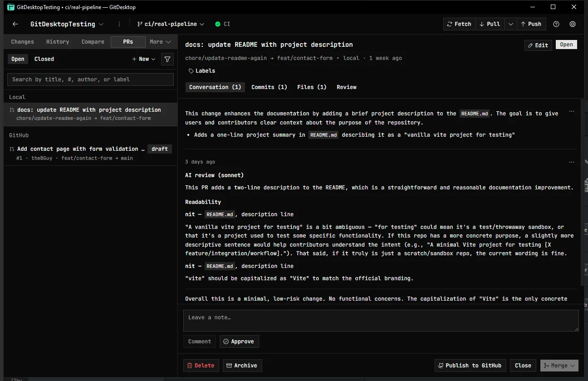Click the Local section heading
588x381 pixels.
click(x=17, y=97)
